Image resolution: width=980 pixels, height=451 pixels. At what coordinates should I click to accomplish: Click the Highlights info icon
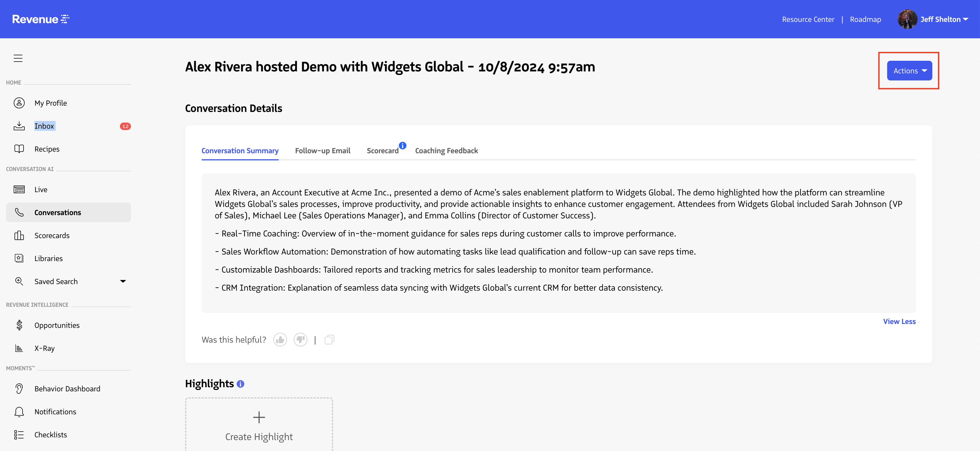[240, 384]
